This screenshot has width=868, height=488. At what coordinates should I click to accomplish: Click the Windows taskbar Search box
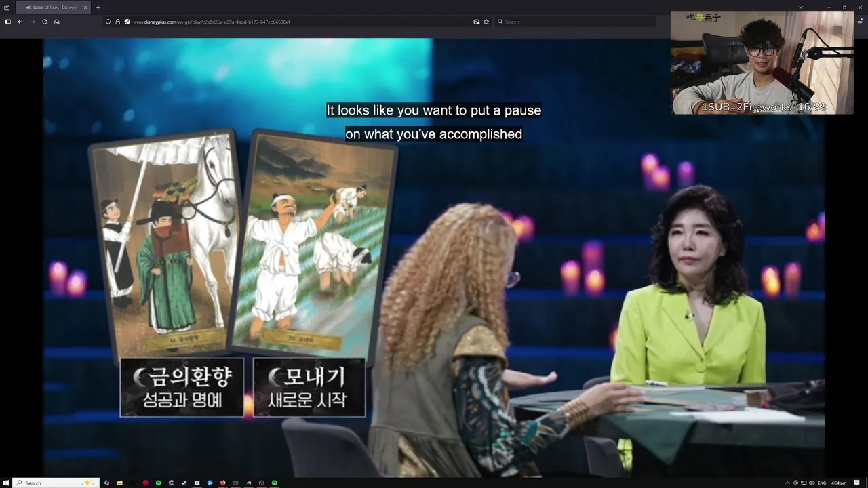point(56,483)
